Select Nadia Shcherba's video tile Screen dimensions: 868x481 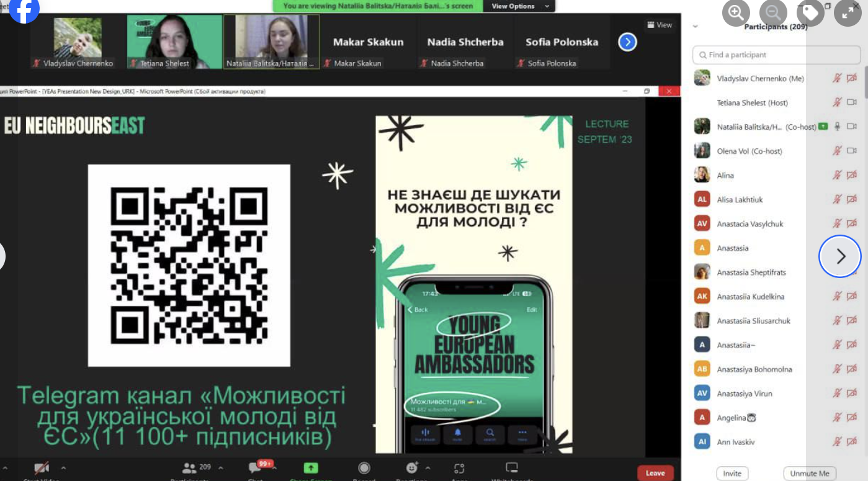pyautogui.click(x=465, y=42)
